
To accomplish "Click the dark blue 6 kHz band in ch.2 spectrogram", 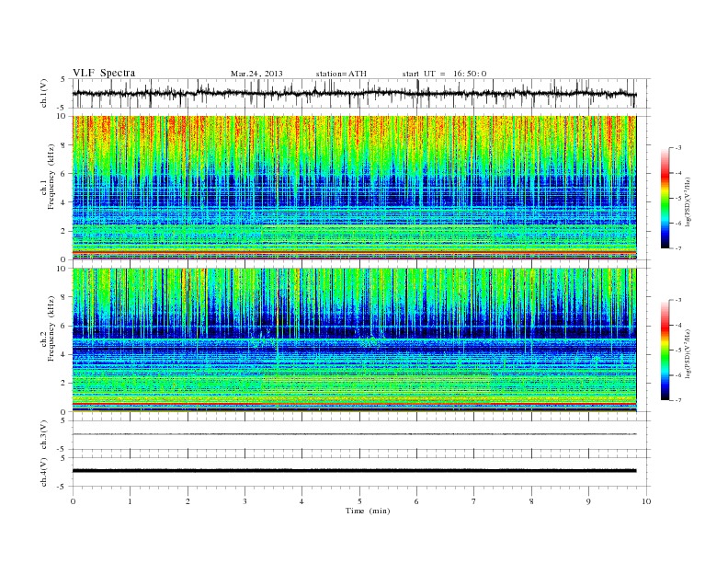I will point(354,332).
